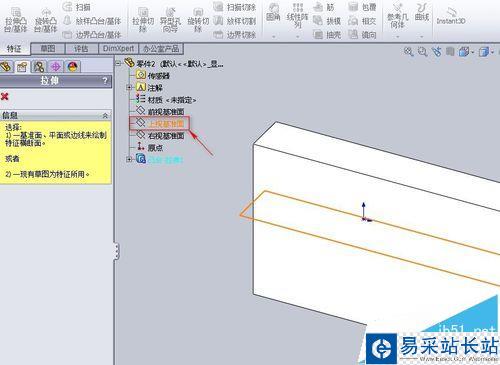Select the 包覆 wrap tool
Image resolution: width=500 pixels, height=365 pixels.
pos(362,7)
